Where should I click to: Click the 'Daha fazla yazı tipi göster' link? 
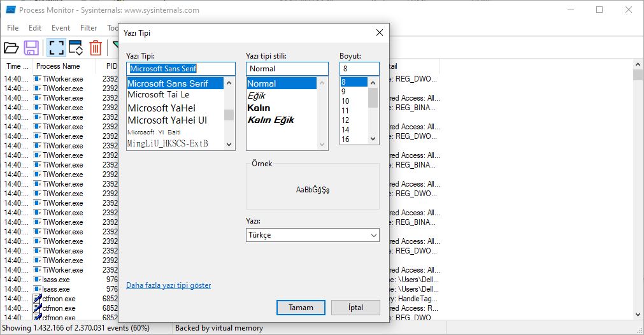click(168, 285)
